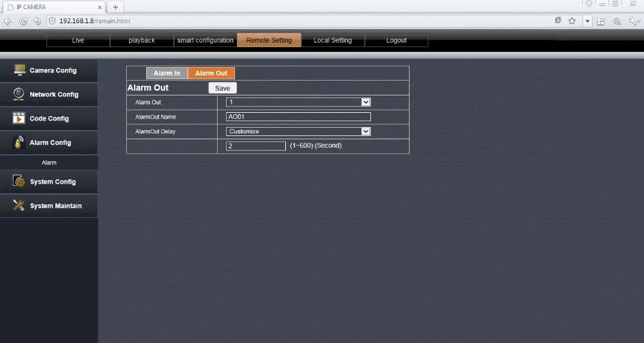This screenshot has width=644, height=343.
Task: Select the Remote Setting tab
Action: click(x=269, y=41)
